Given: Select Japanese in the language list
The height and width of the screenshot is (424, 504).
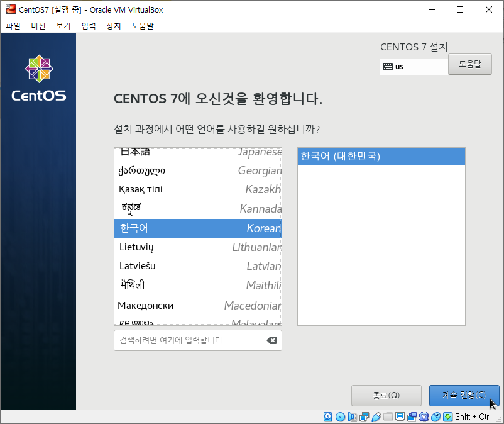Looking at the screenshot, I should pos(198,152).
